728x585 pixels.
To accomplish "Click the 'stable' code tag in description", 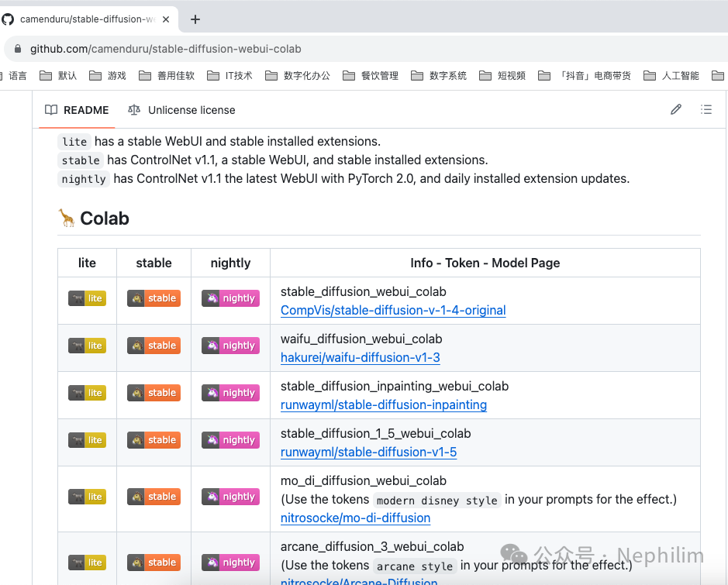I will point(81,160).
